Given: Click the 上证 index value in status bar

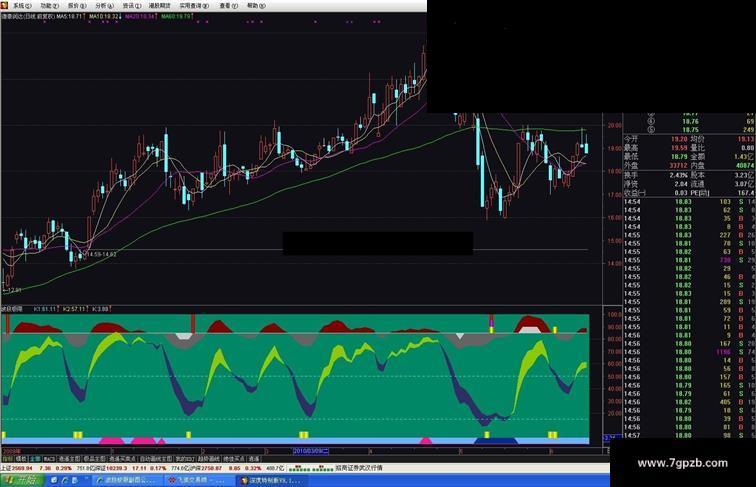Looking at the screenshot, I should pyautogui.click(x=22, y=468).
